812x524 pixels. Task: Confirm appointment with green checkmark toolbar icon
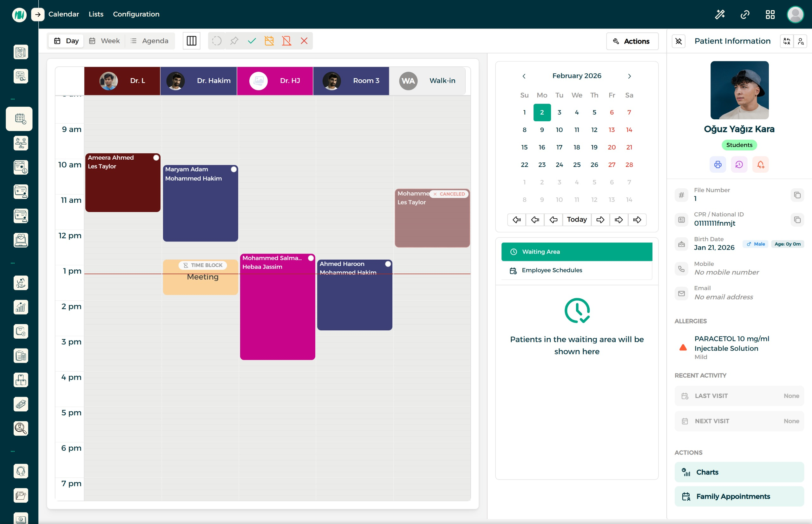(x=252, y=41)
